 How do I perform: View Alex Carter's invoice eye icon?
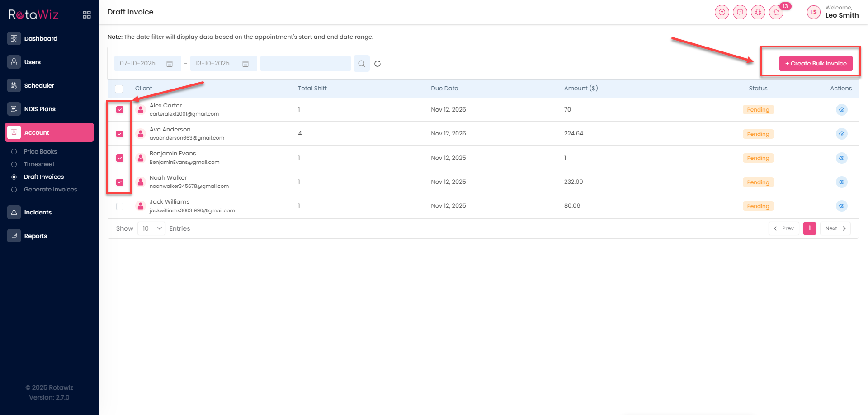[x=841, y=110]
